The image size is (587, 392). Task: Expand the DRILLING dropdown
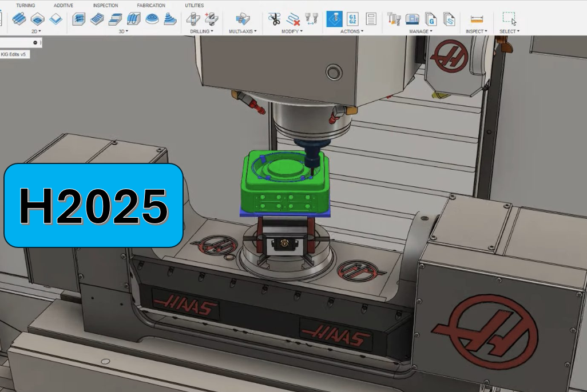[x=201, y=31]
